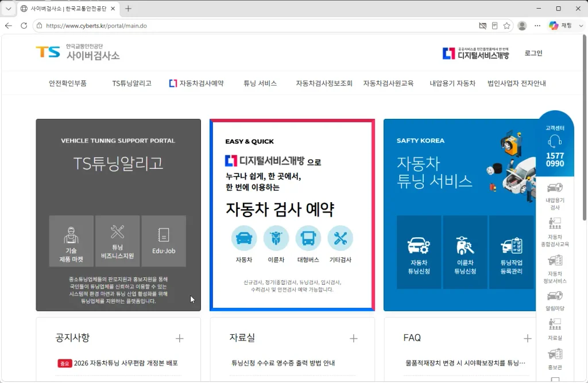The width and height of the screenshot is (588, 383).
Task: Select the 이륜차 inspection reservation icon
Action: (x=276, y=238)
